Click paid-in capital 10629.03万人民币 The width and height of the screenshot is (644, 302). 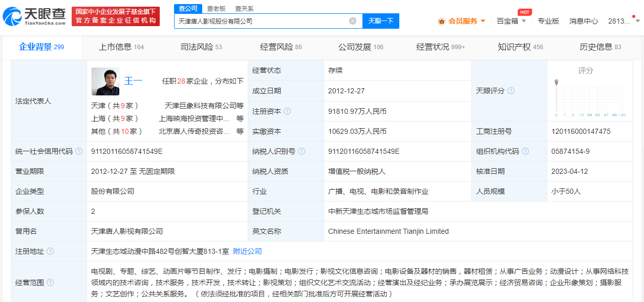357,131
